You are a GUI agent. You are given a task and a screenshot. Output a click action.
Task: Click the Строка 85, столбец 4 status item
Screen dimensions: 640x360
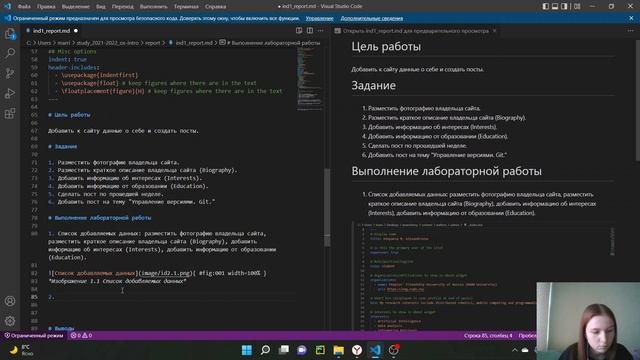tap(488, 336)
